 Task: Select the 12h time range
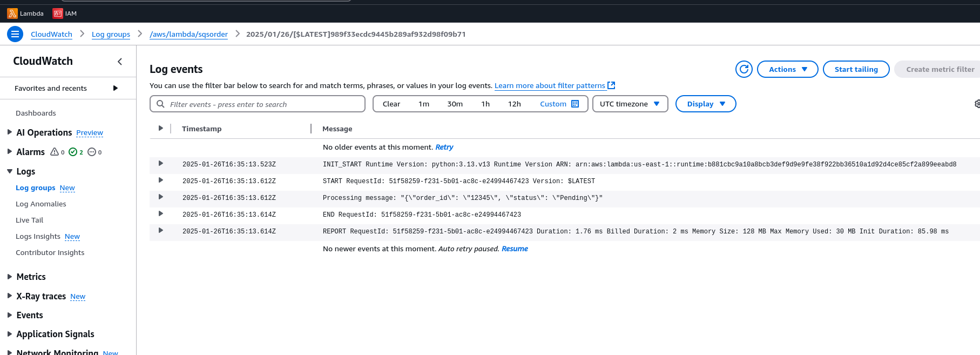[515, 104]
